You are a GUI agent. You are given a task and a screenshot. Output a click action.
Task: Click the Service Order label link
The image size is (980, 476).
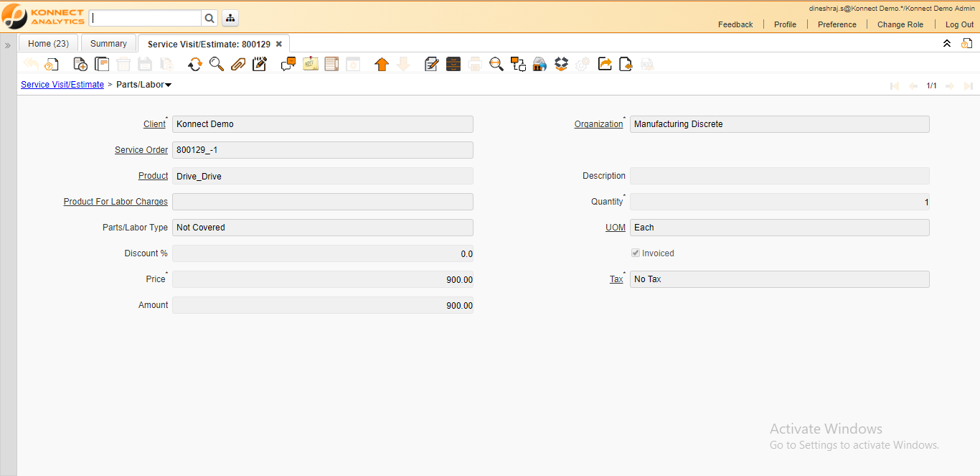tap(141, 150)
